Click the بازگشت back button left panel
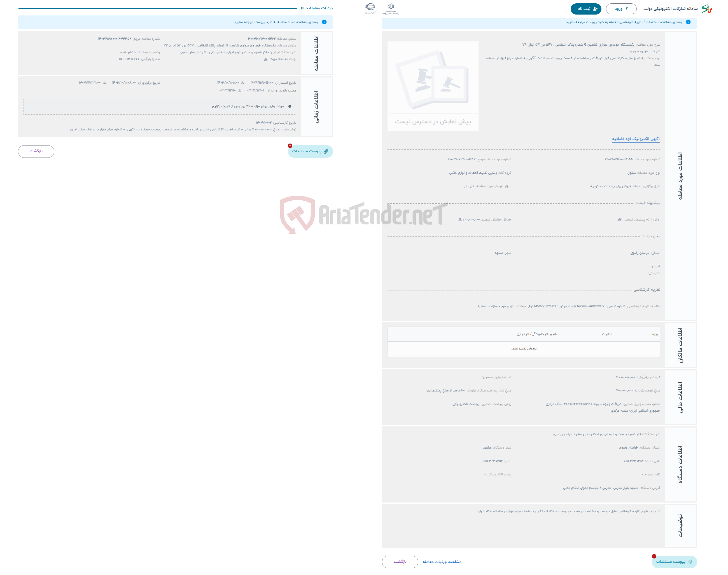 tap(37, 151)
